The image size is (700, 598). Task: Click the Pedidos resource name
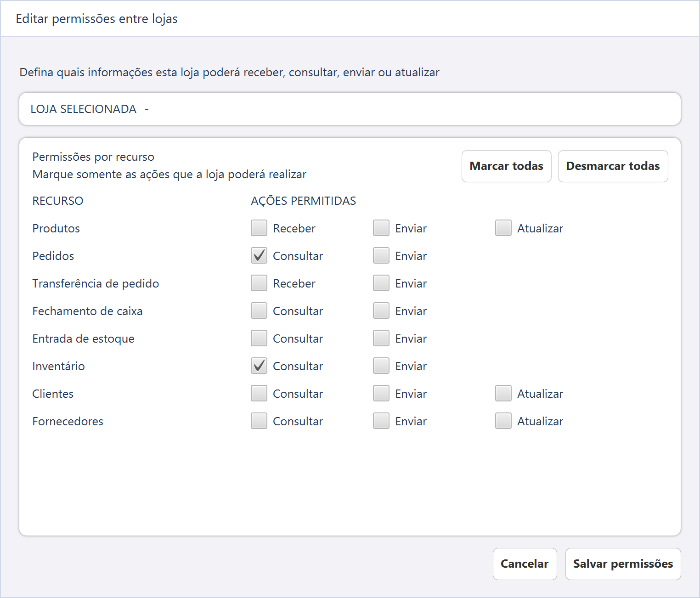[x=53, y=256]
